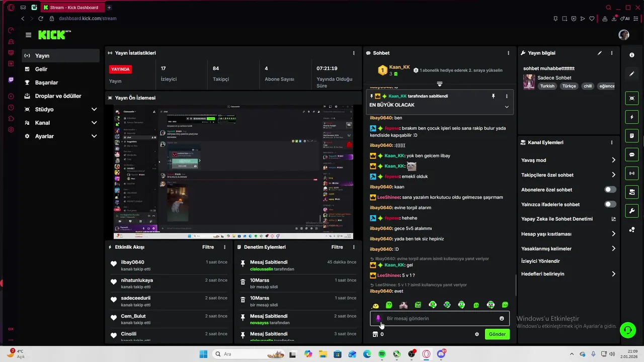Viewport: 644px width, 362px height.
Task: Edit stream info with pencil in Yayın bilgisi
Action: (x=599, y=53)
